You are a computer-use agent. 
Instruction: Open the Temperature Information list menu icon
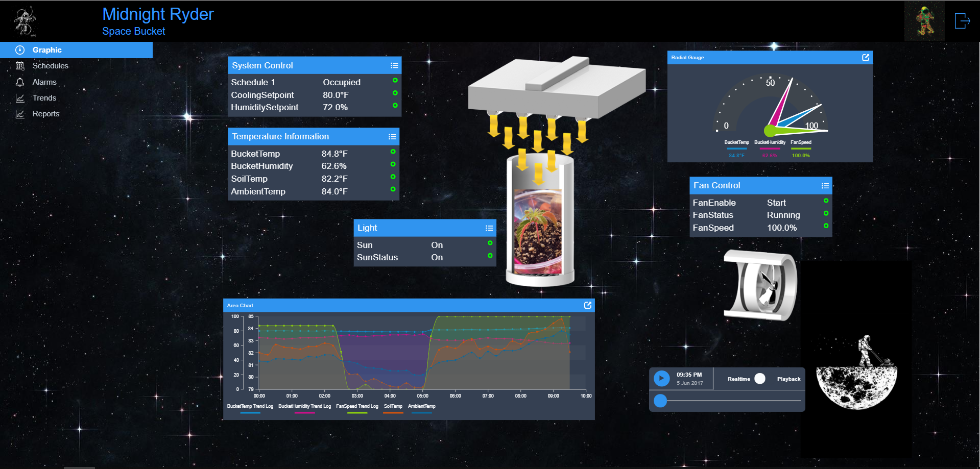tap(392, 137)
